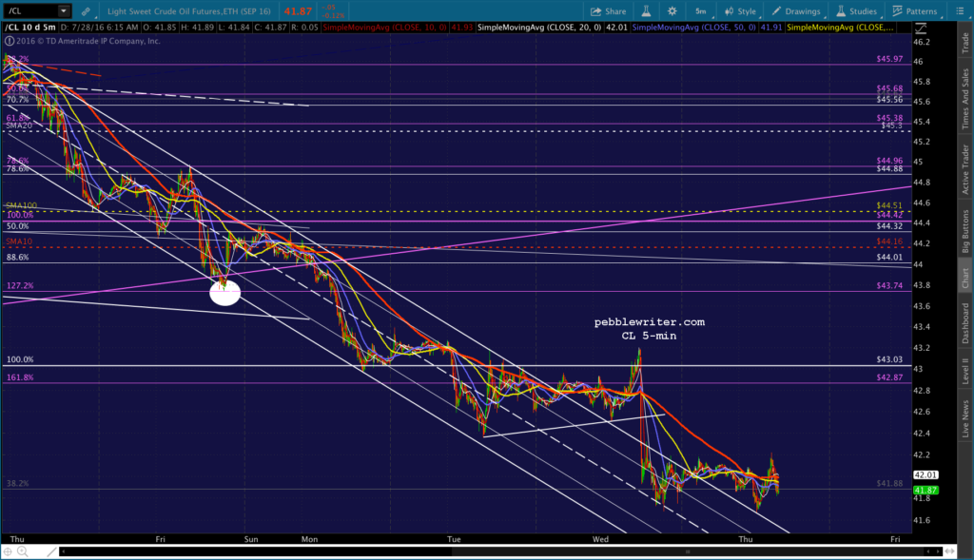
Task: Click the $44.01 price level label
Action: click(889, 257)
